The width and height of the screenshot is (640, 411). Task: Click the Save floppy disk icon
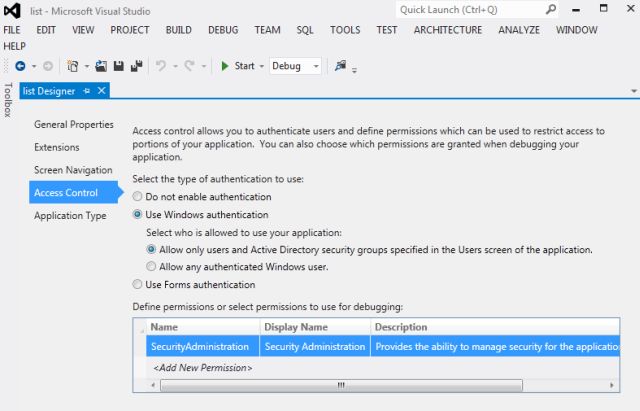118,66
